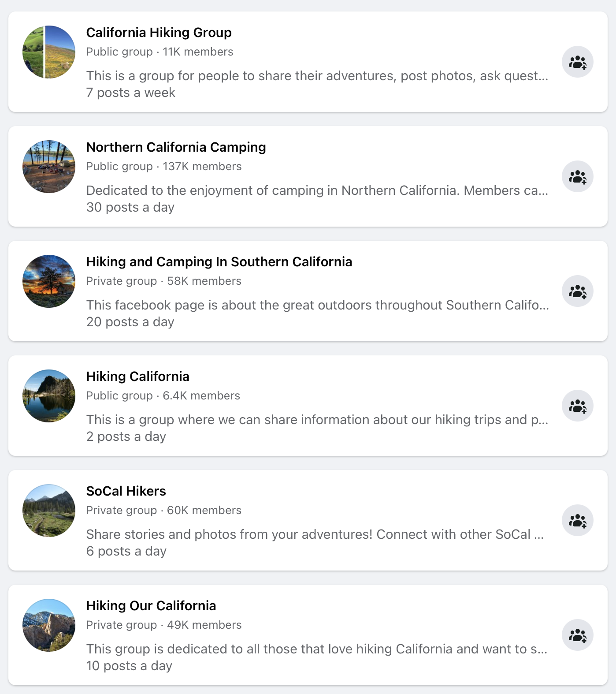View sunset tree avatar of Southern California group
Image resolution: width=616 pixels, height=694 pixels.
tap(49, 281)
